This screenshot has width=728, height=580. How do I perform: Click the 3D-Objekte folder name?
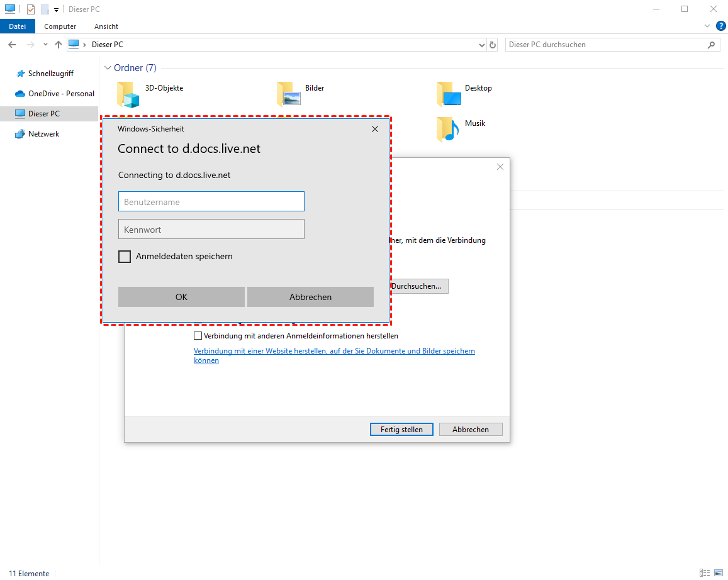coord(164,88)
